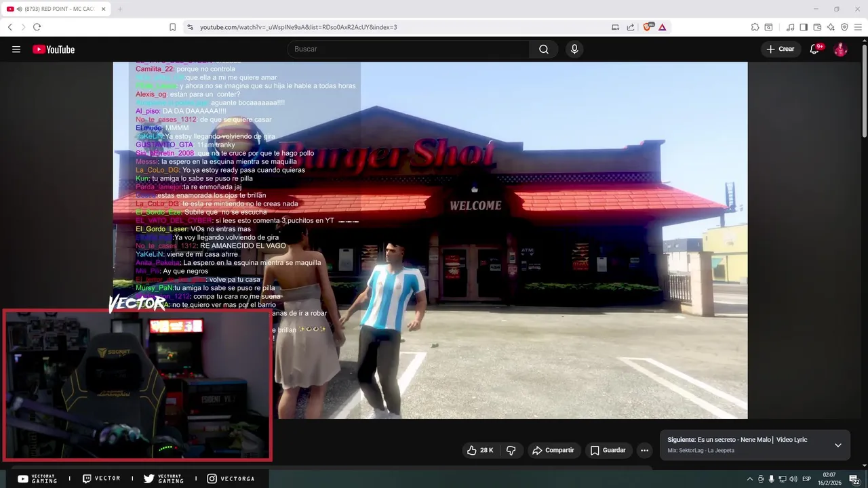This screenshot has height=488, width=868.
Task: Open YouTube notifications bell
Action: tap(815, 49)
